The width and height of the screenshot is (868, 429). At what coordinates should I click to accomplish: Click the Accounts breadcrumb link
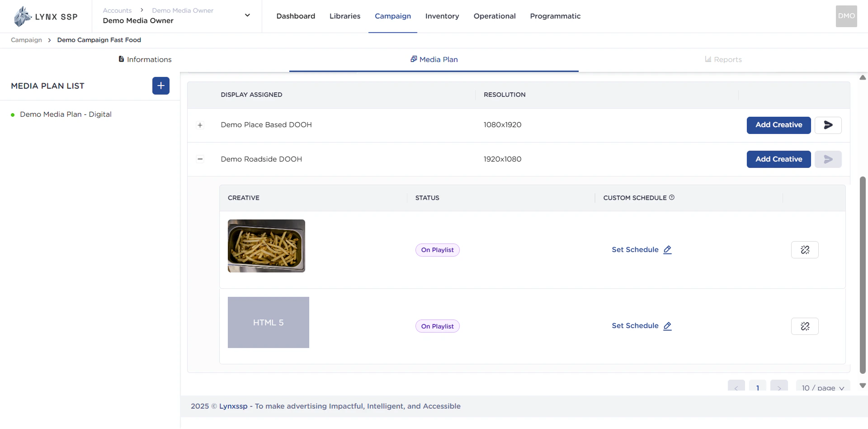point(117,10)
